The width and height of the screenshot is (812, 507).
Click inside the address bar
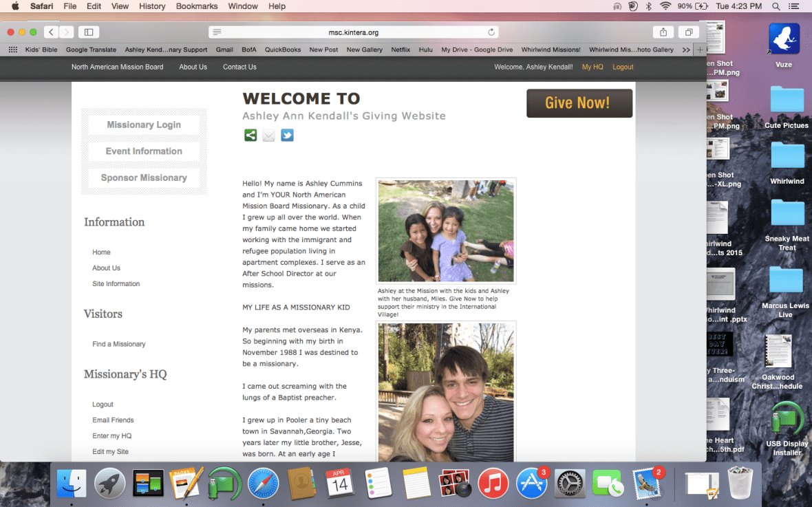351,32
